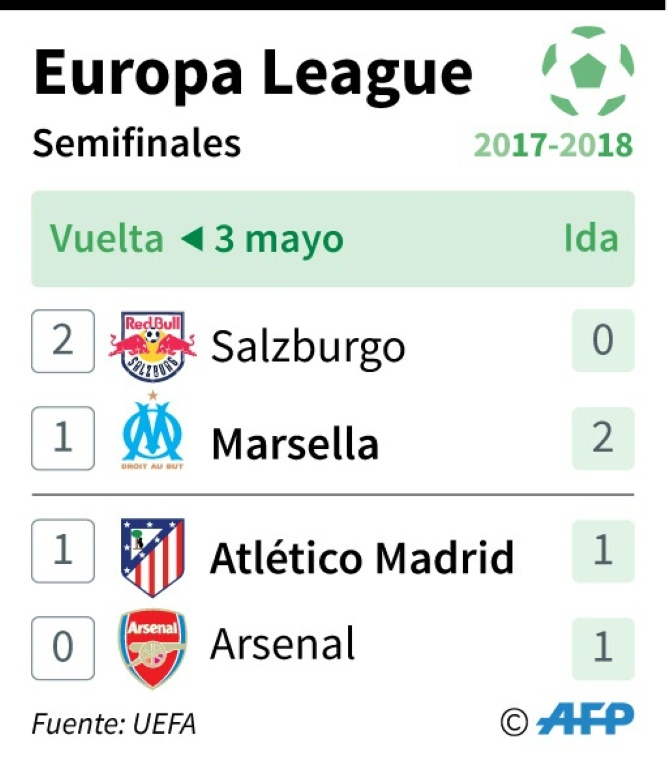Click Marsella's Vuelta score box
Screen dimensions: 668x768
pyautogui.click(x=63, y=438)
